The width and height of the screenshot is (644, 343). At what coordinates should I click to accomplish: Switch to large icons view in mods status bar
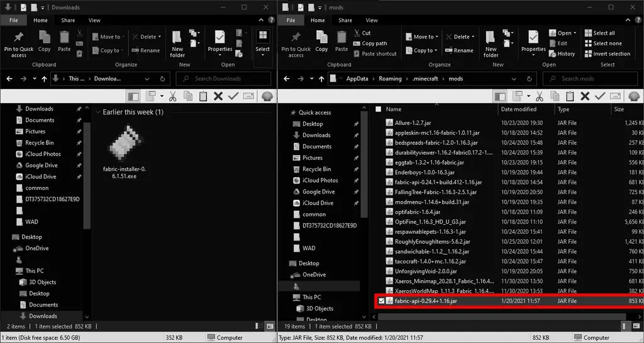click(636, 326)
